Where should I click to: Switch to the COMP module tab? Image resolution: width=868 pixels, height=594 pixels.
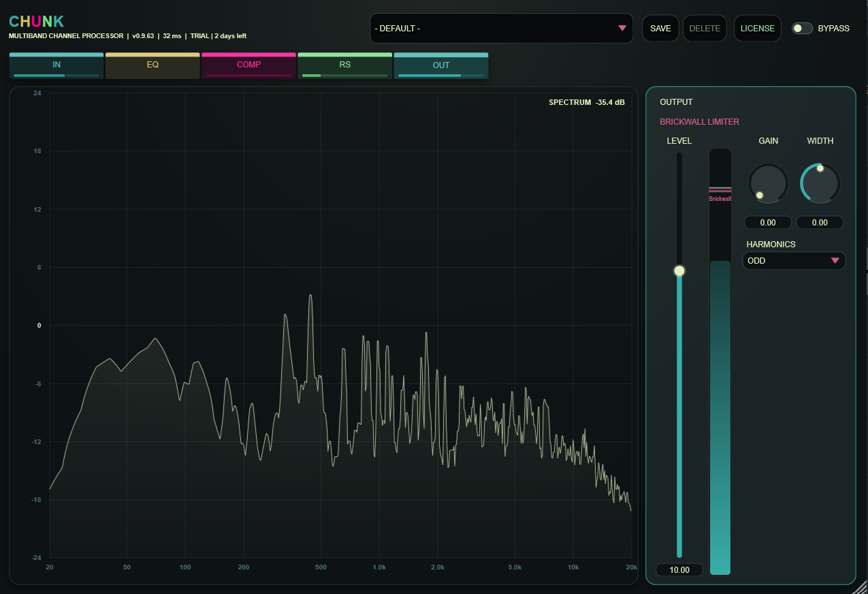[248, 65]
